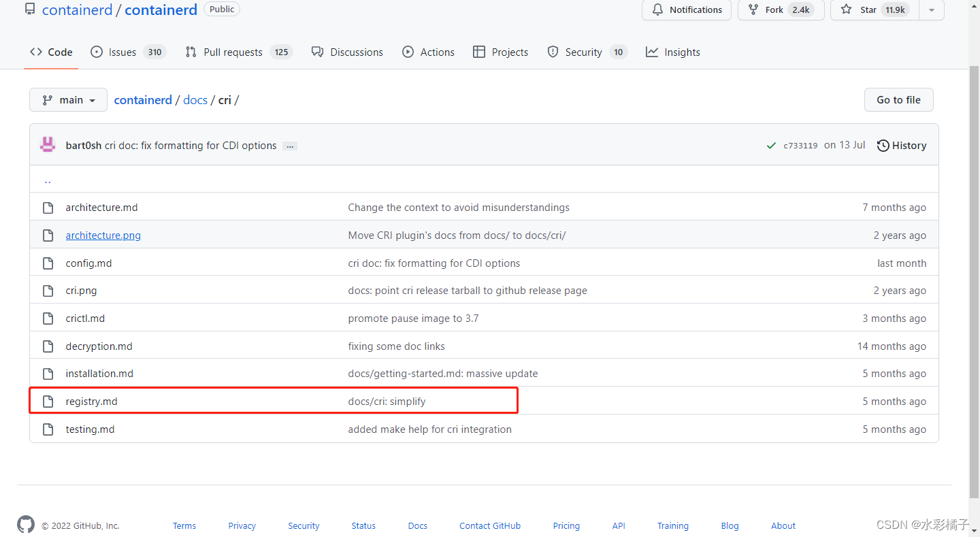
Task: Open commit hash c733119
Action: [800, 146]
